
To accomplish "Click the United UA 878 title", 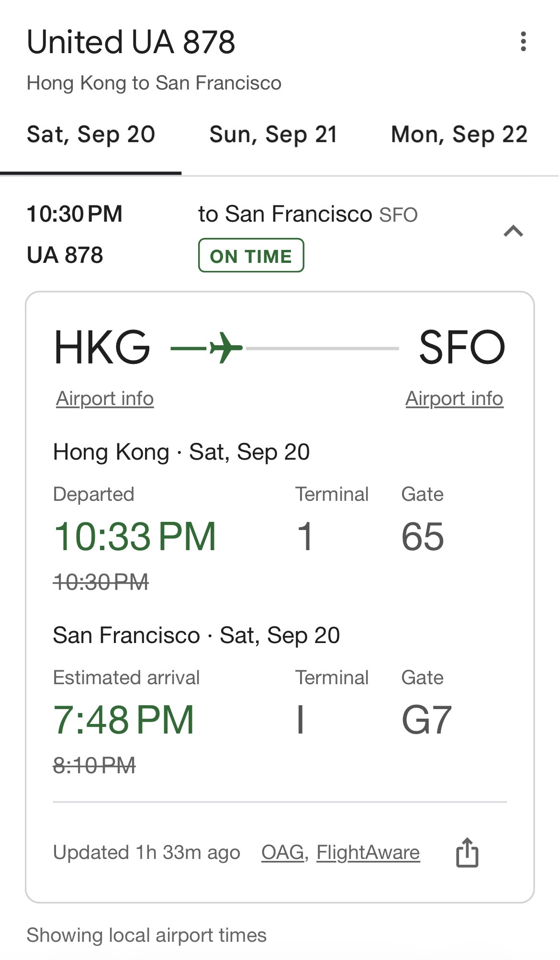I will [x=131, y=42].
